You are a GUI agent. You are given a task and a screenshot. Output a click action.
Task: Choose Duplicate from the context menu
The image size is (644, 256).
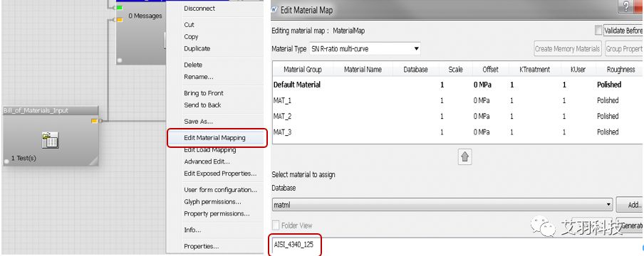(x=197, y=48)
